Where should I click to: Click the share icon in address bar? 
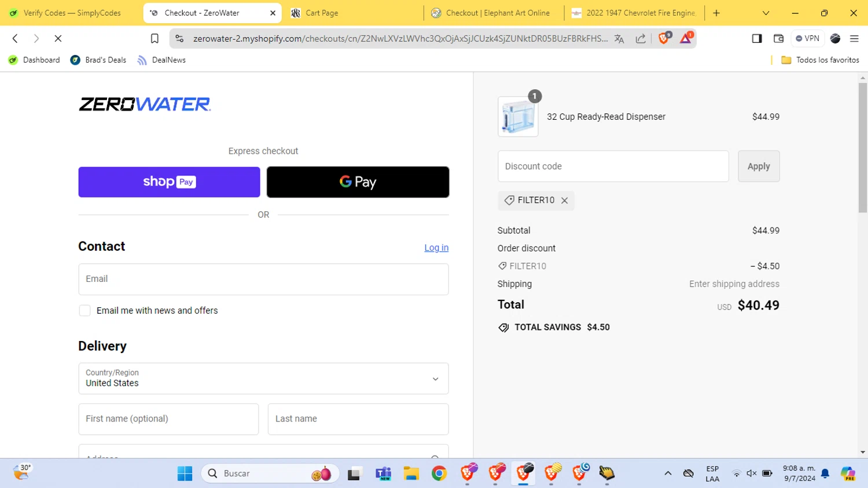tap(641, 39)
